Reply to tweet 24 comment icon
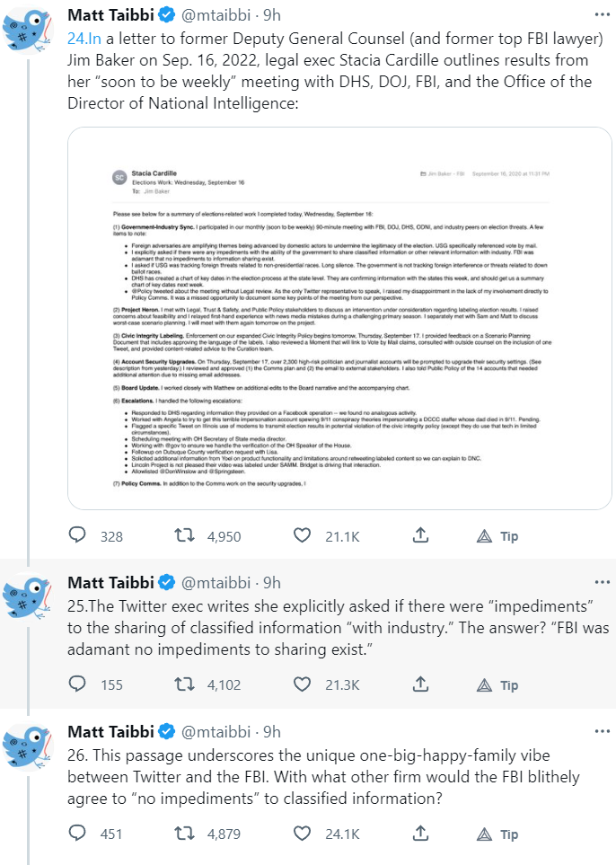The width and height of the screenshot is (616, 865). pyautogui.click(x=79, y=536)
